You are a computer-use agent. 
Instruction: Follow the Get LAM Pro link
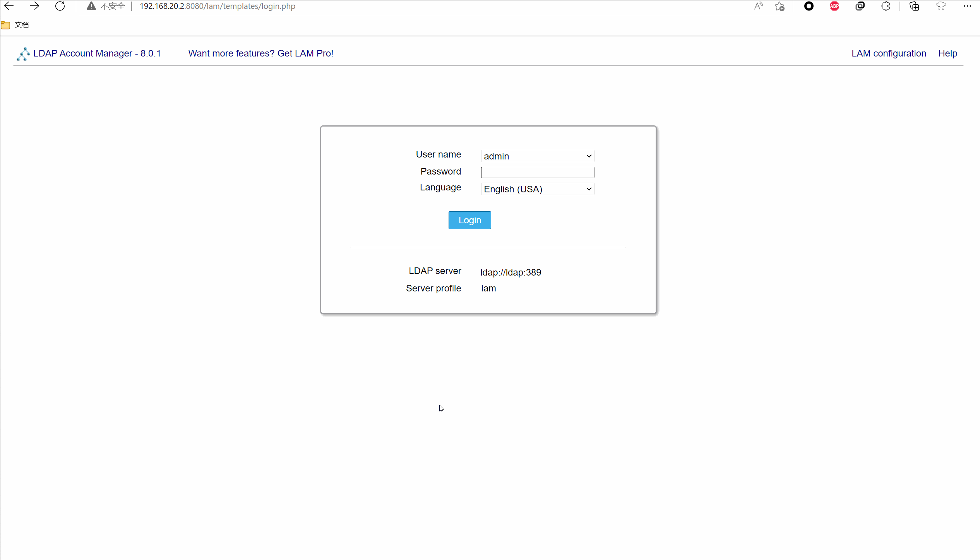260,53
